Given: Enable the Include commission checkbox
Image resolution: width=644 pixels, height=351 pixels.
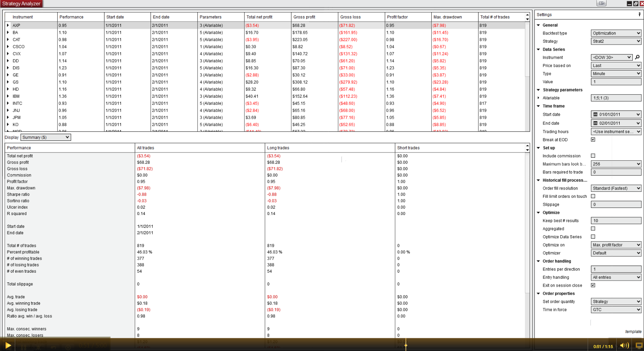Looking at the screenshot, I should coord(593,156).
